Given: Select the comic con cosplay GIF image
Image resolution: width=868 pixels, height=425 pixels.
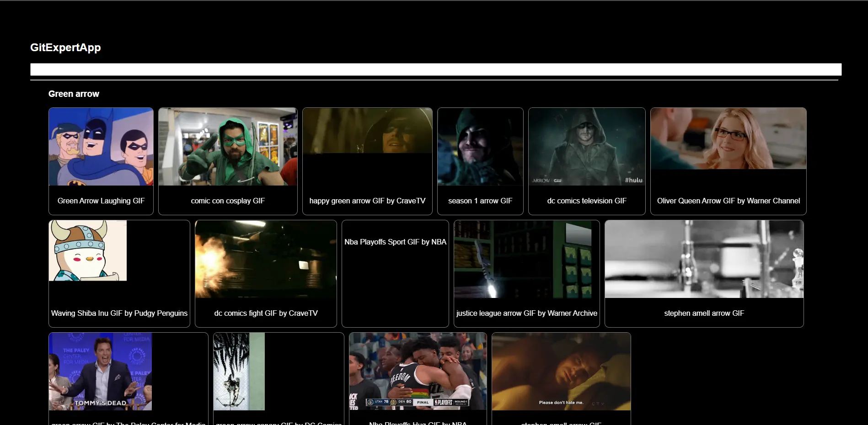Looking at the screenshot, I should coord(228,147).
